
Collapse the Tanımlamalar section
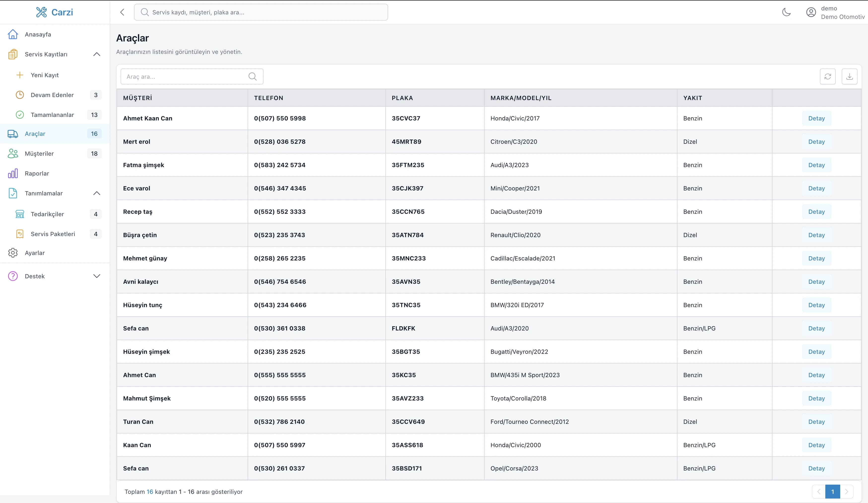point(97,193)
